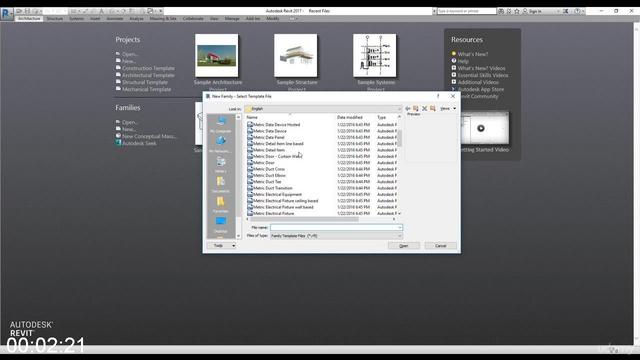Viewport: 640px width, 360px height.
Task: Go back to previous folder in dialog
Action: tap(407, 109)
